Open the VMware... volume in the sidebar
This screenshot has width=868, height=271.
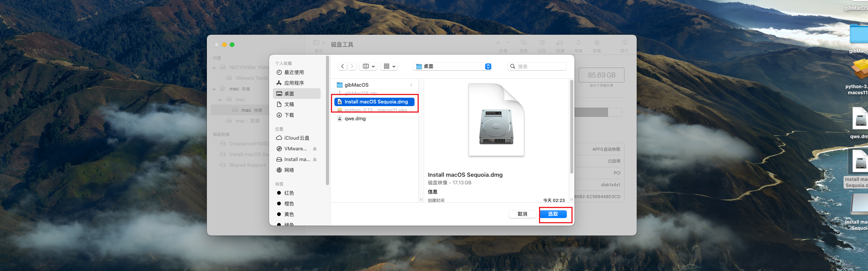292,148
